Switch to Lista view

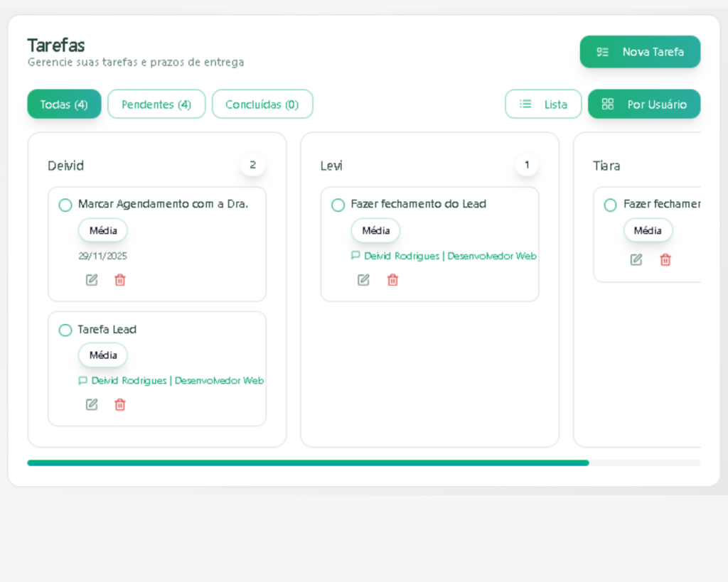pos(543,104)
